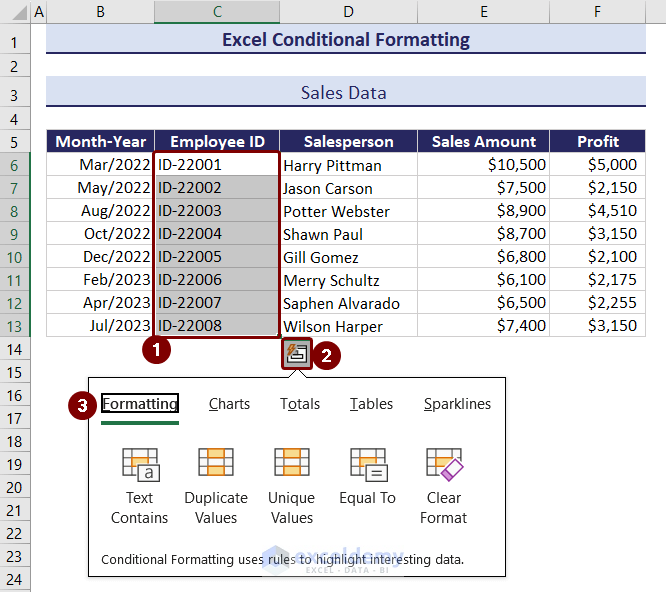Select column C header
Screen dimensions: 666x592
217,11
